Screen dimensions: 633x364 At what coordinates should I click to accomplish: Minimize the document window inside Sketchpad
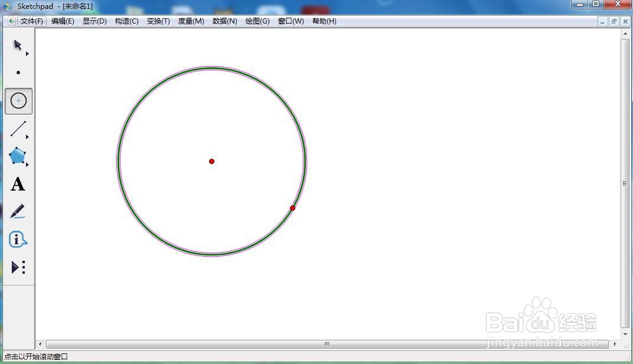[x=602, y=21]
